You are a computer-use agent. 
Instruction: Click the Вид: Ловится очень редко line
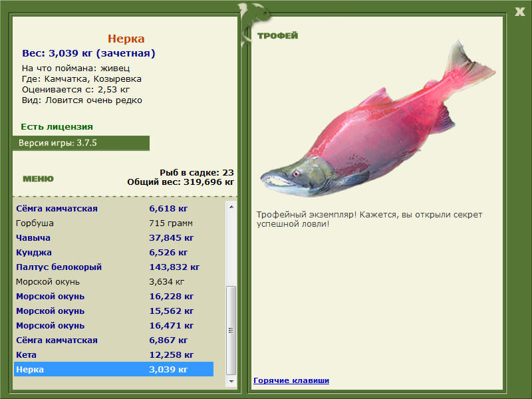(82, 100)
